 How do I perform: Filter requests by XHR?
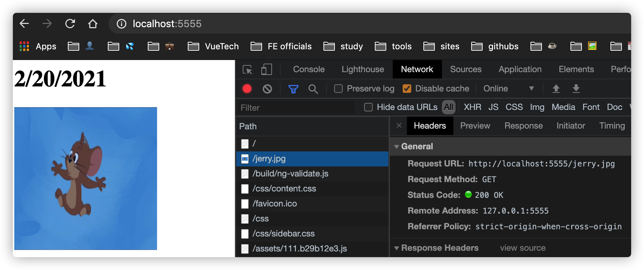pyautogui.click(x=472, y=107)
